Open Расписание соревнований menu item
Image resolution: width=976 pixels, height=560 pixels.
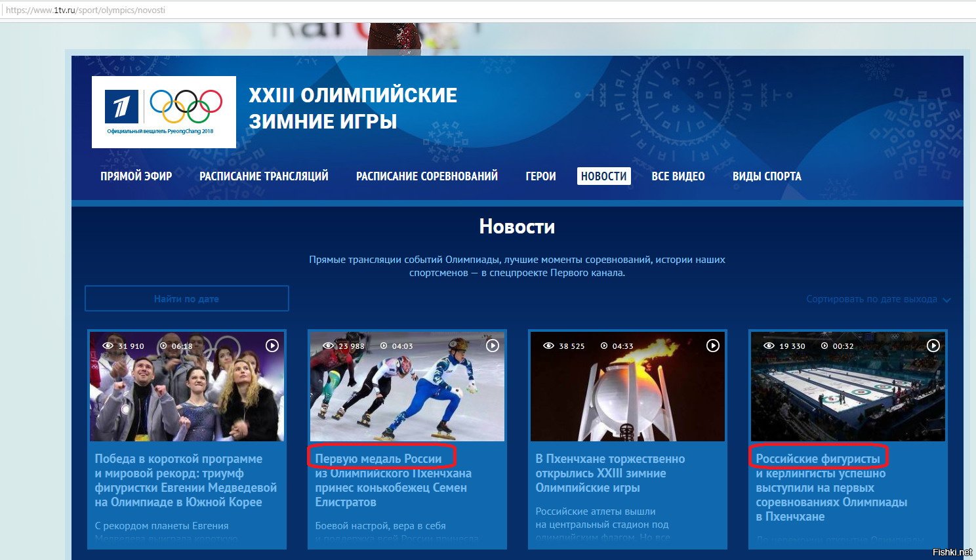pos(427,176)
